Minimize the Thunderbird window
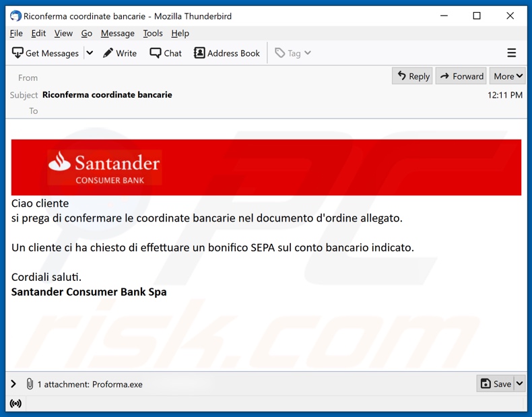This screenshot has width=532, height=417. pyautogui.click(x=444, y=16)
